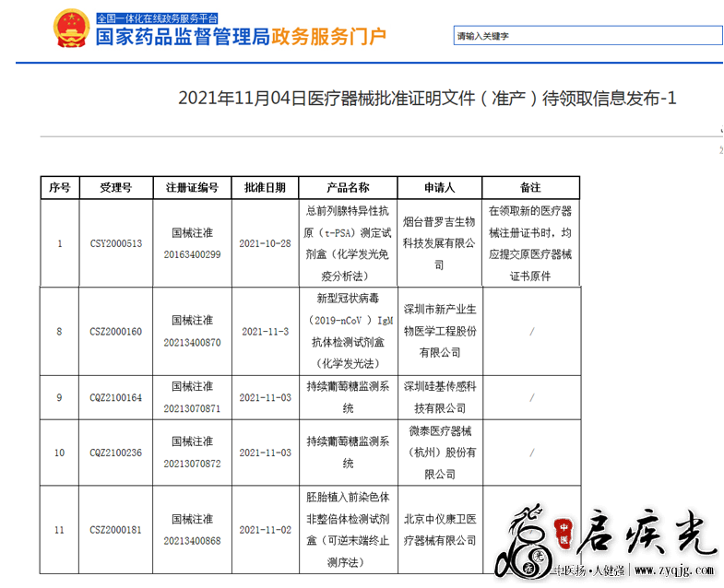This screenshot has width=724, height=588.
Task: Select acceptance number CQZ2100164
Action: pyautogui.click(x=116, y=397)
